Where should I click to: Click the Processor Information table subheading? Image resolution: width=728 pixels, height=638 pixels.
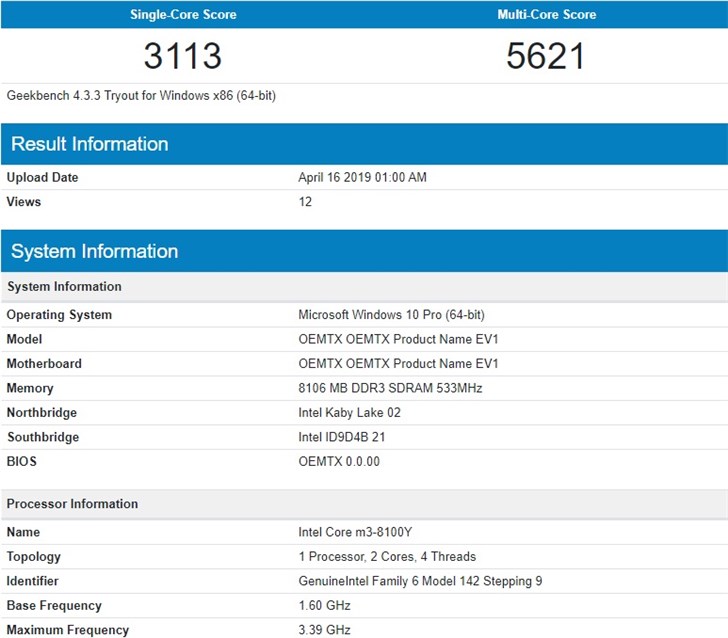pos(72,504)
